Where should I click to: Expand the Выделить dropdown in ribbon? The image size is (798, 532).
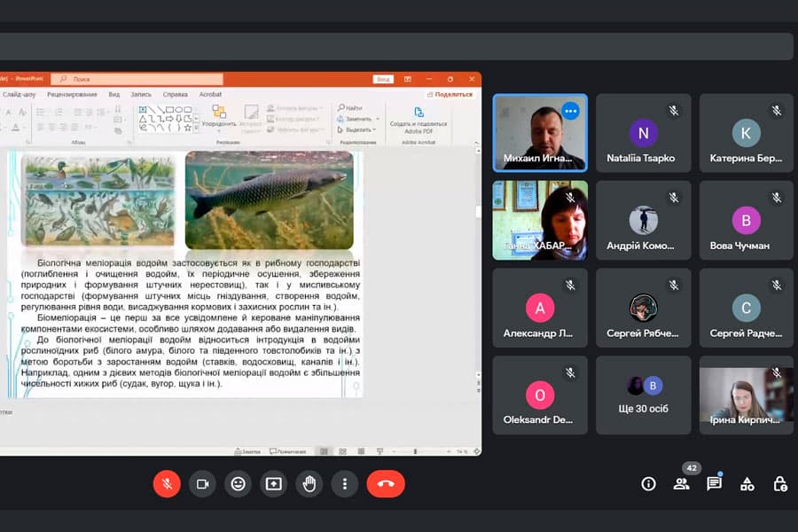[376, 129]
